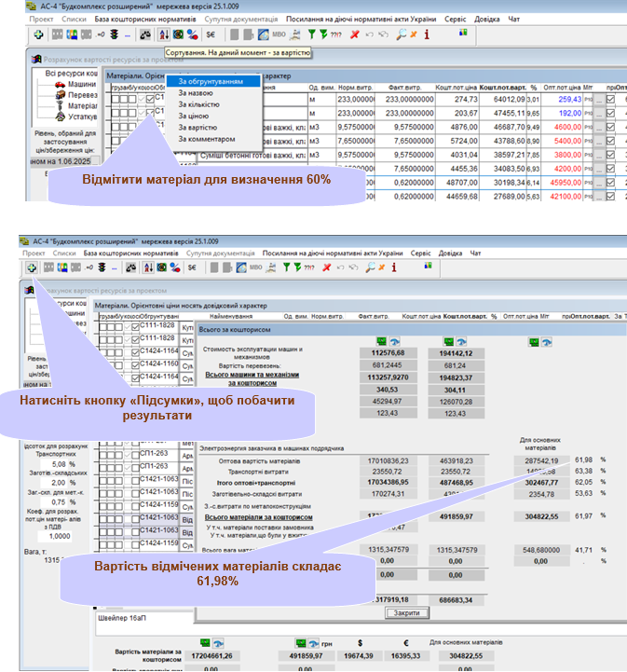Click the '$€' currency icon in upper toolbar
627x672 pixels.
pos(211,34)
